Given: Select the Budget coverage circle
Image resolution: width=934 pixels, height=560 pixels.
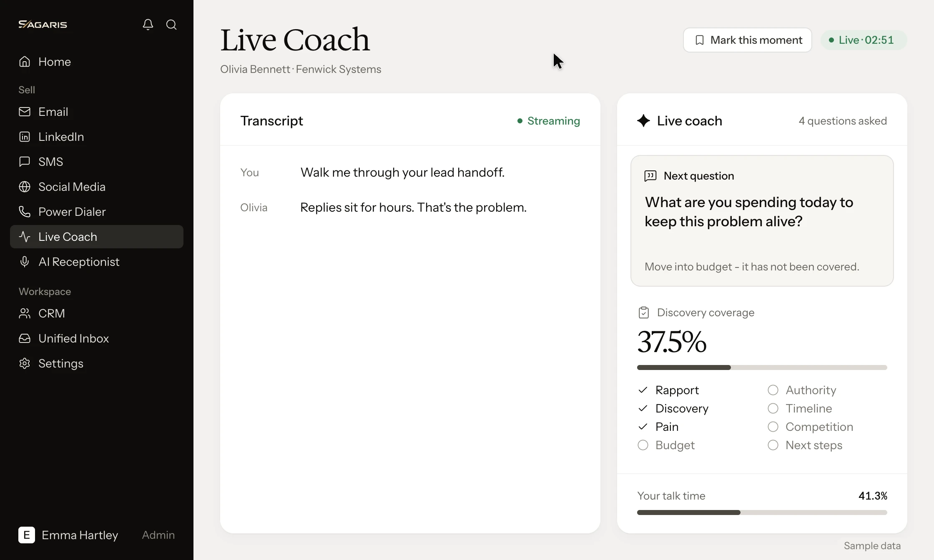Looking at the screenshot, I should (643, 445).
